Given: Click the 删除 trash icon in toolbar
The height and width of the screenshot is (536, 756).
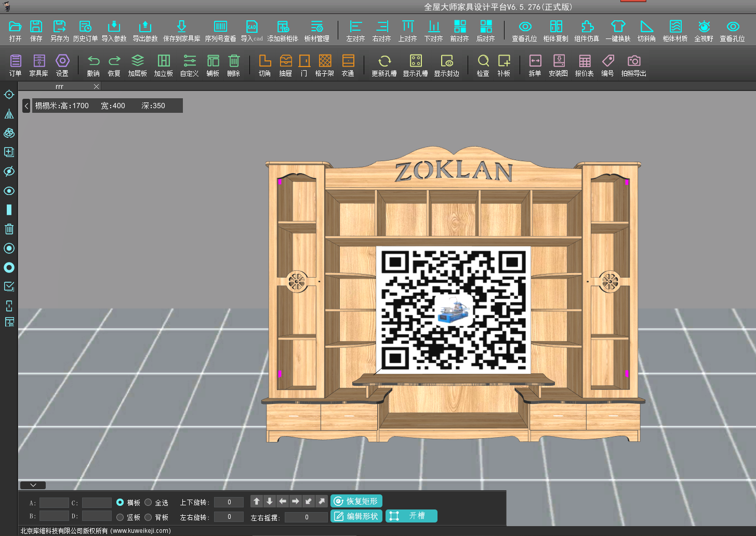Looking at the screenshot, I should (x=234, y=61).
